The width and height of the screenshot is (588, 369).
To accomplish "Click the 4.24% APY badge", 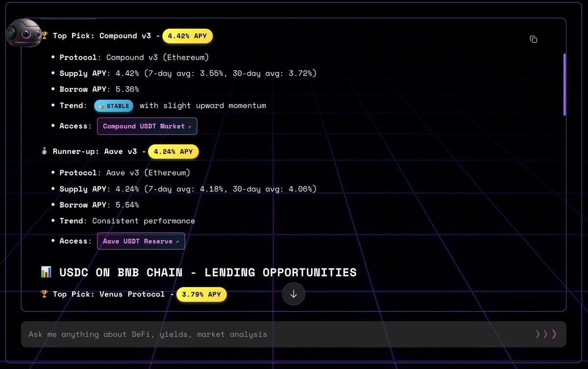I will (173, 151).
